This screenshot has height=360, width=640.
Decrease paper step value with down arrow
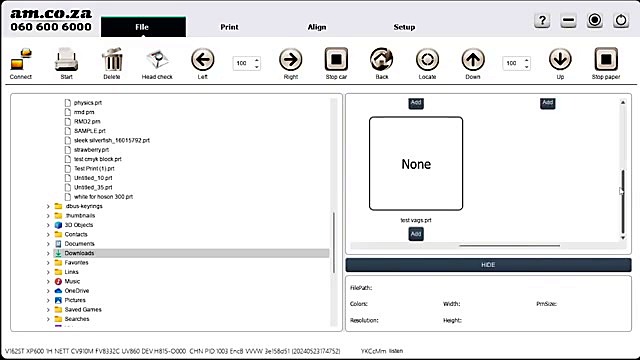click(x=527, y=67)
